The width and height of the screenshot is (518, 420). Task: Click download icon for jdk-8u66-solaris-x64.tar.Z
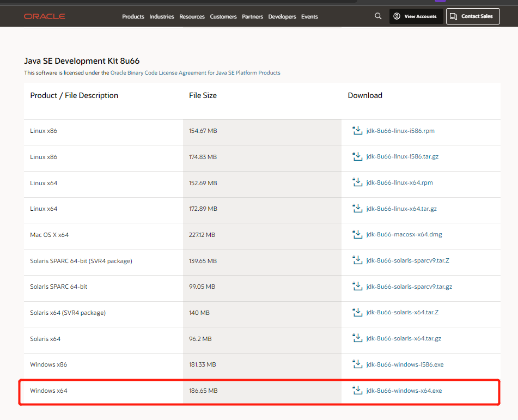coord(357,312)
